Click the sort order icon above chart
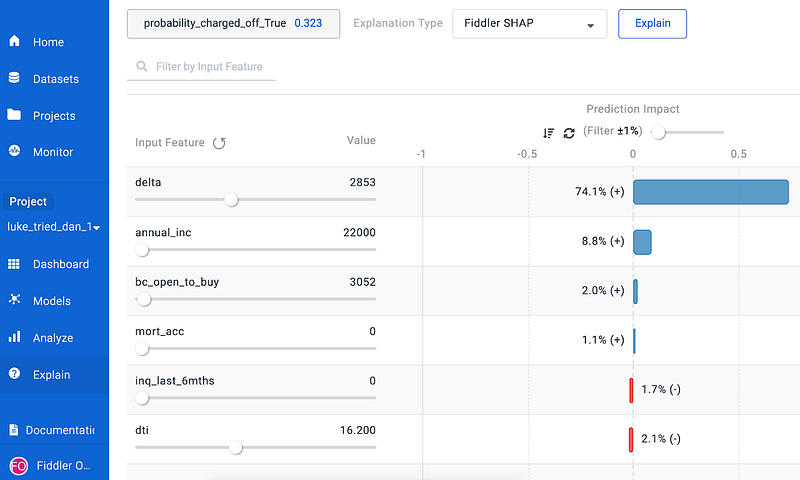800x480 pixels. coord(548,132)
